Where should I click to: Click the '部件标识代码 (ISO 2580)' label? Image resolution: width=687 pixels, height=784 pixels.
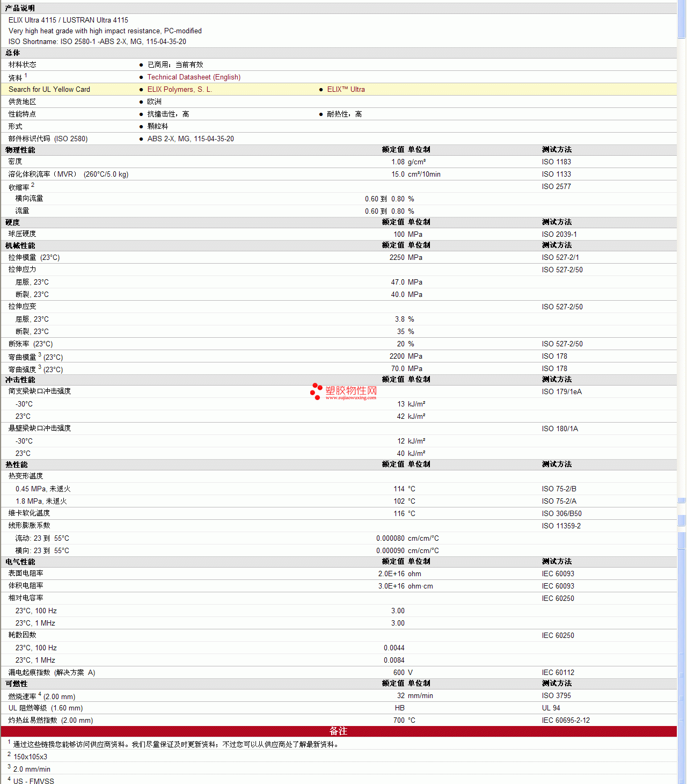pyautogui.click(x=48, y=139)
